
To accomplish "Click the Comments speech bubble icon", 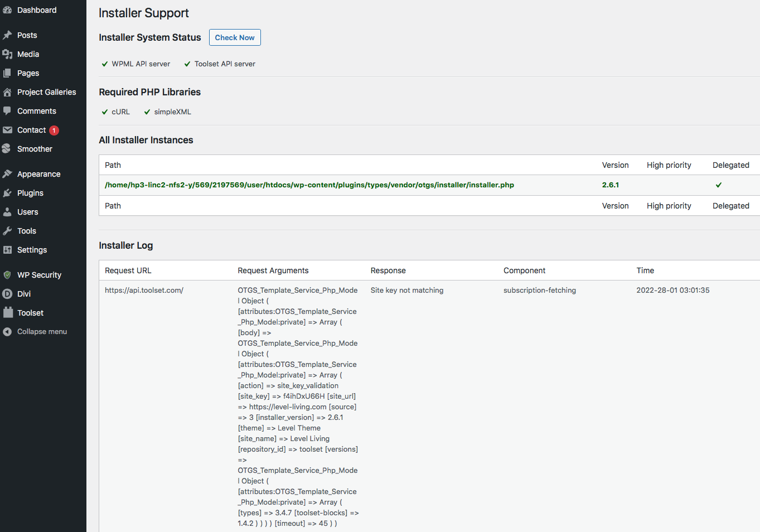I will (7, 111).
